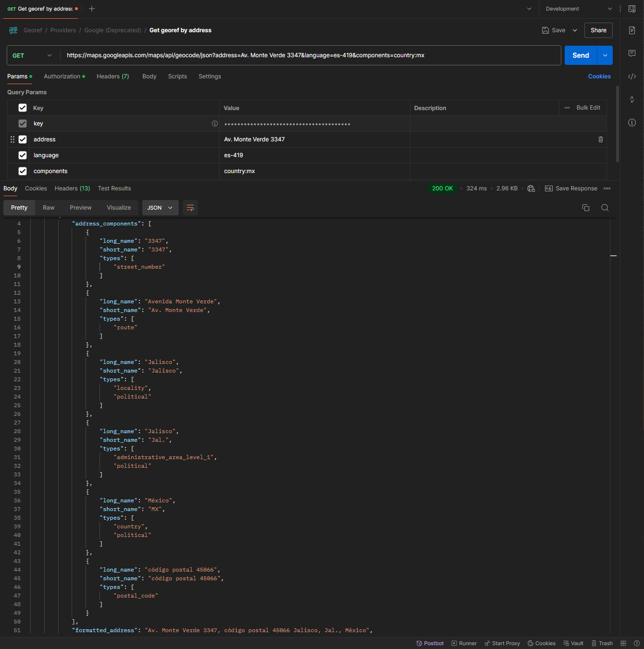This screenshot has height=649, width=644.
Task: Open the Comments icon in right sidebar
Action: coord(632,53)
